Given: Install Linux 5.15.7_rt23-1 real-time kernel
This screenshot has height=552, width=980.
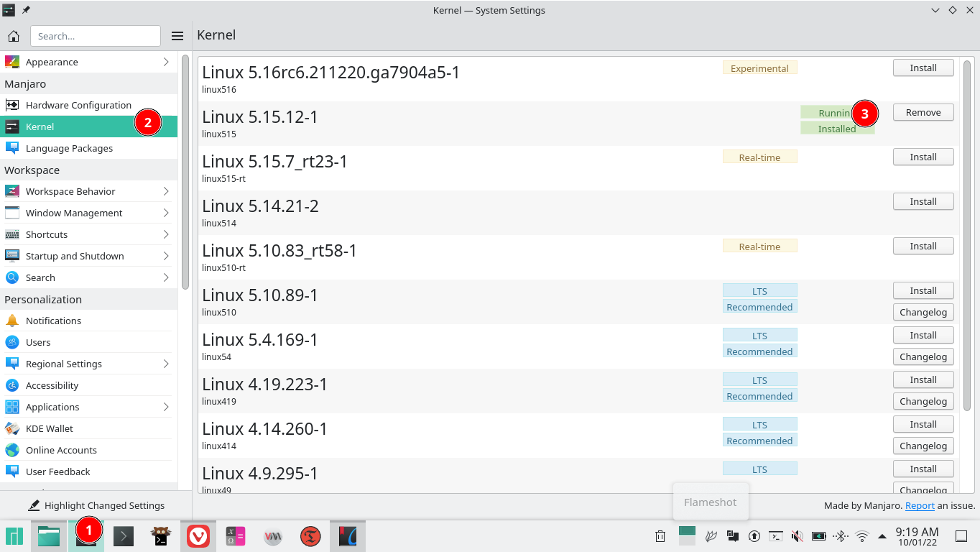Looking at the screenshot, I should [923, 157].
